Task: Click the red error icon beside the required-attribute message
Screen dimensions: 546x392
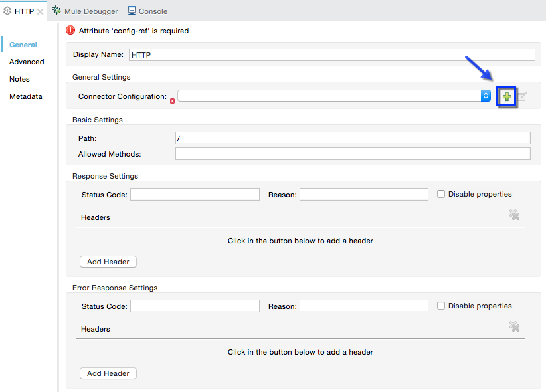Action: click(x=70, y=30)
